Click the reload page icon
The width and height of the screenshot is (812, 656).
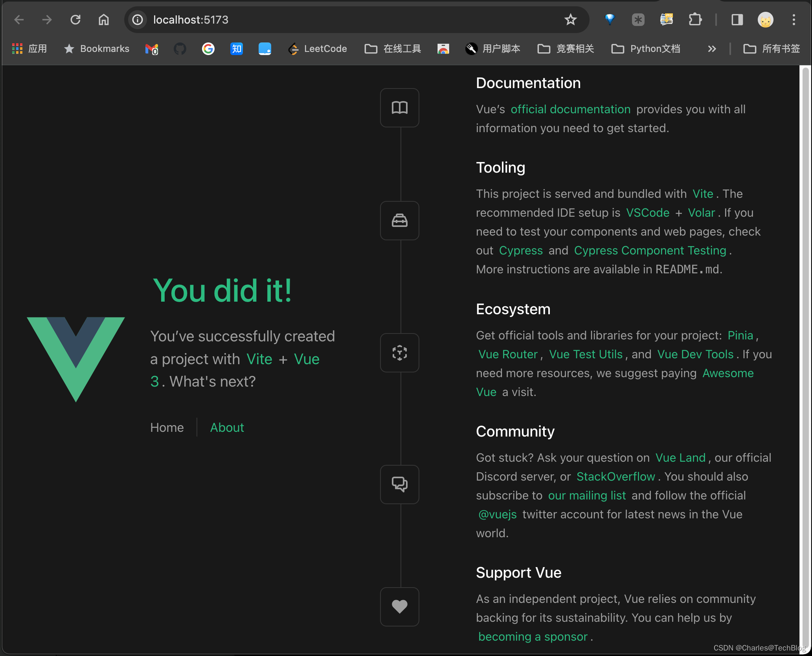pos(75,20)
